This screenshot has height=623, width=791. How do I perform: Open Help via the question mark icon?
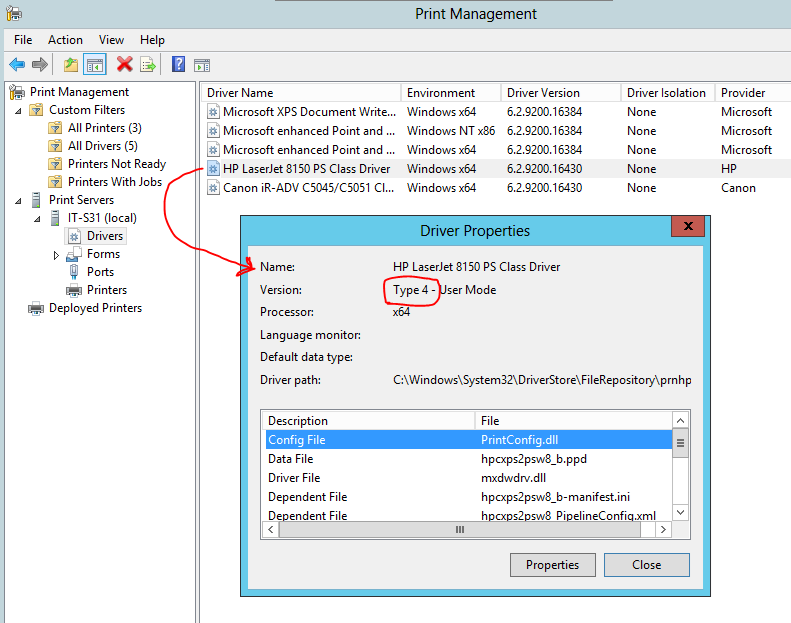point(179,64)
